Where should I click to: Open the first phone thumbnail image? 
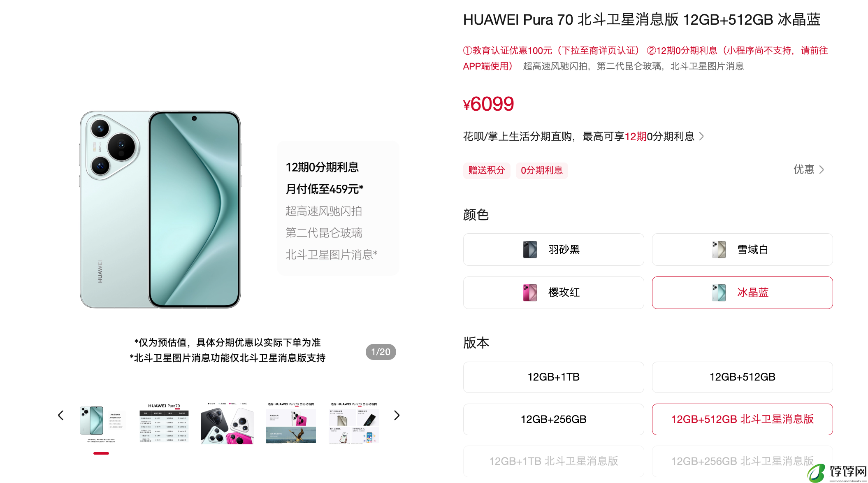point(101,423)
